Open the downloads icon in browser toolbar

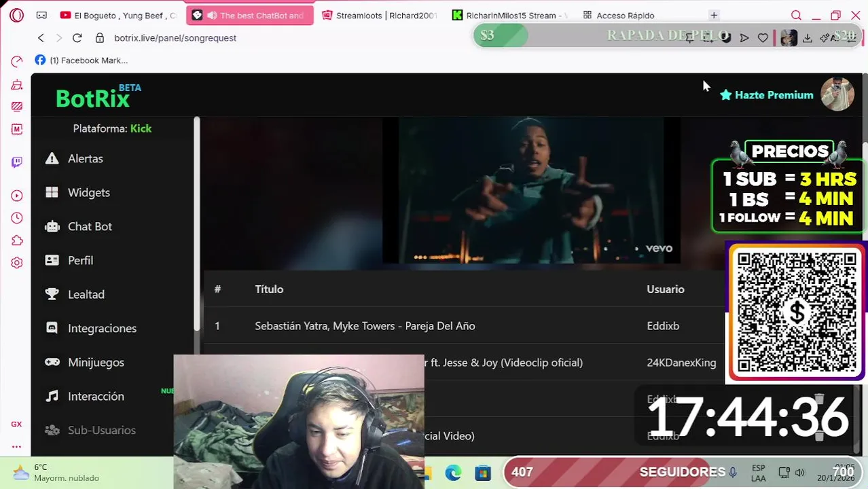(x=807, y=38)
